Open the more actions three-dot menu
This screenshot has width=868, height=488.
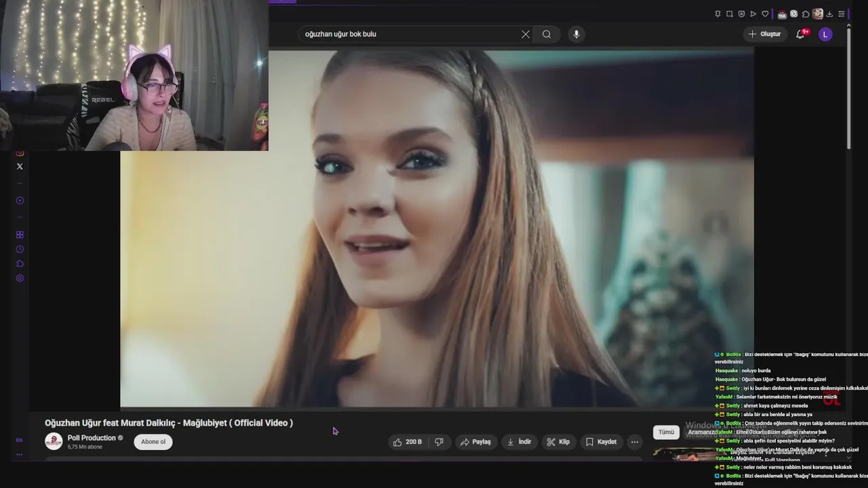[x=635, y=442]
